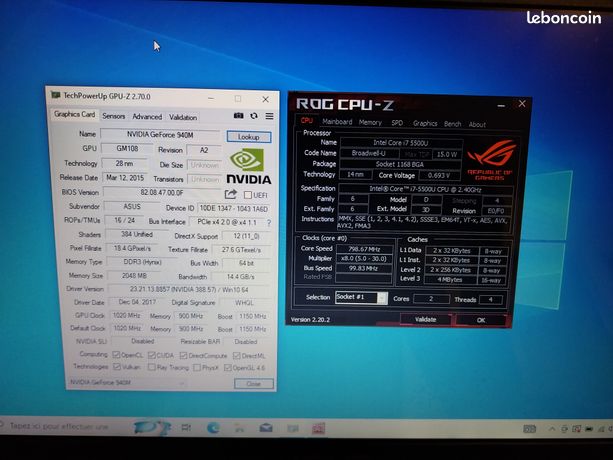This screenshot has height=460, width=613.
Task: Toggle the OpenCL checkbox
Action: tap(116, 354)
